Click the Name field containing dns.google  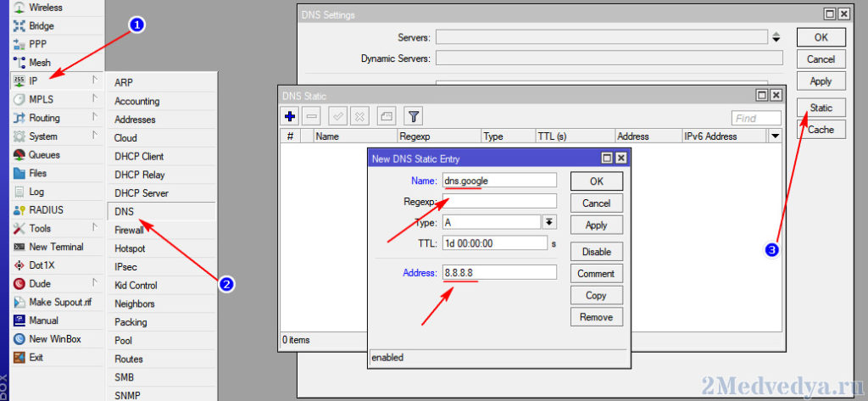(x=499, y=181)
